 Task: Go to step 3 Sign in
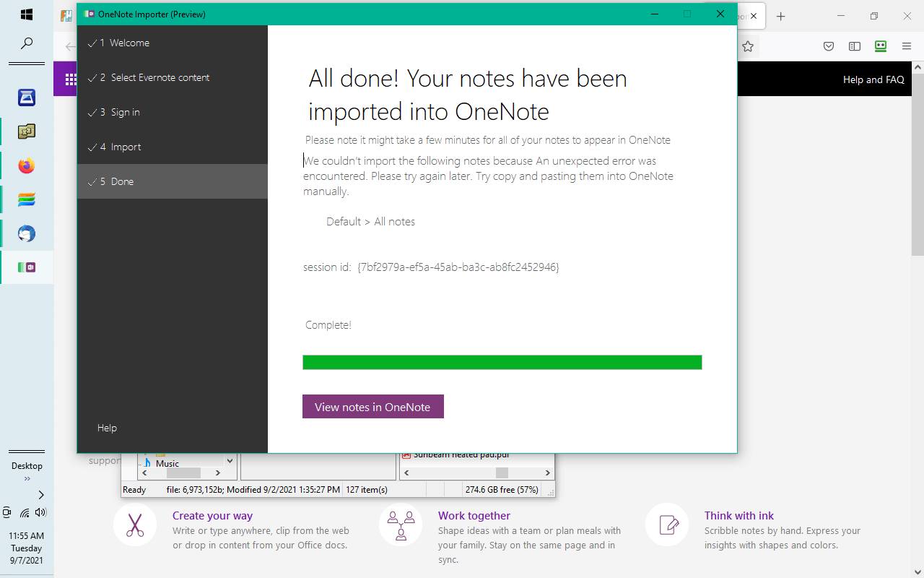(x=173, y=112)
